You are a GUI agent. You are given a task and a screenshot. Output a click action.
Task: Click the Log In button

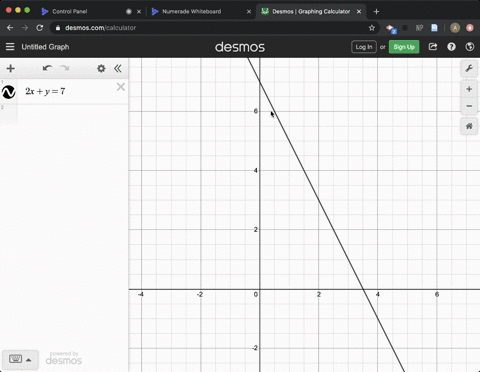(x=364, y=47)
